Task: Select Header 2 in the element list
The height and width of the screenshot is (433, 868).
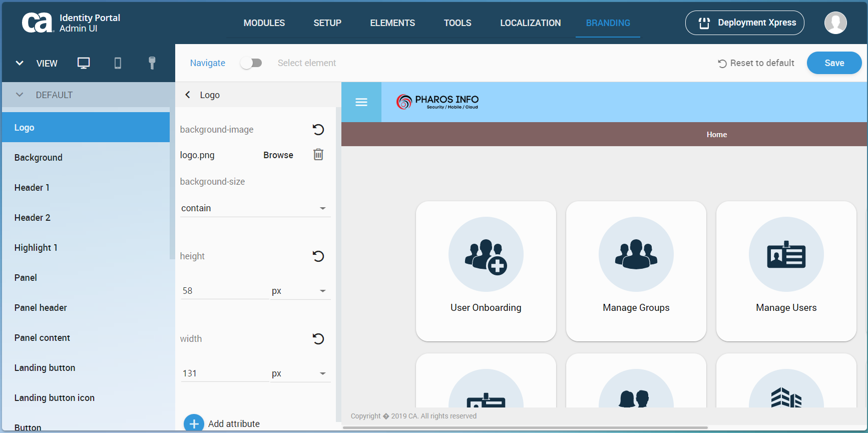Action: (86, 217)
